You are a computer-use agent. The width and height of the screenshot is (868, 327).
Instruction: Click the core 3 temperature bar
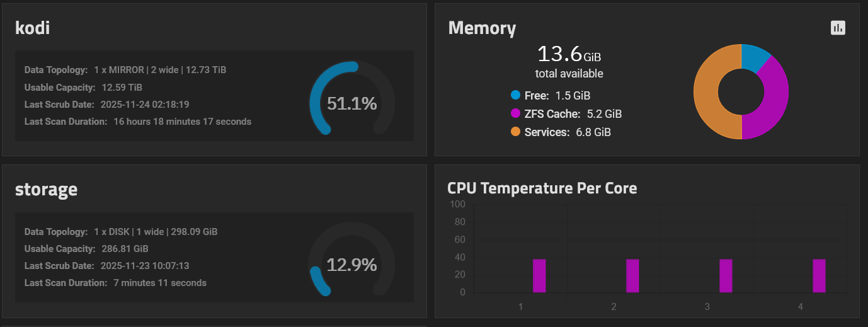tap(726, 276)
